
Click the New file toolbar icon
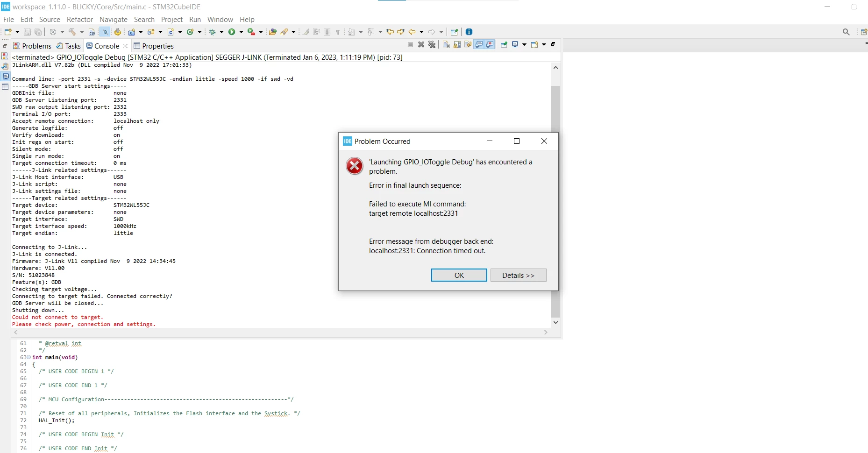[8, 32]
